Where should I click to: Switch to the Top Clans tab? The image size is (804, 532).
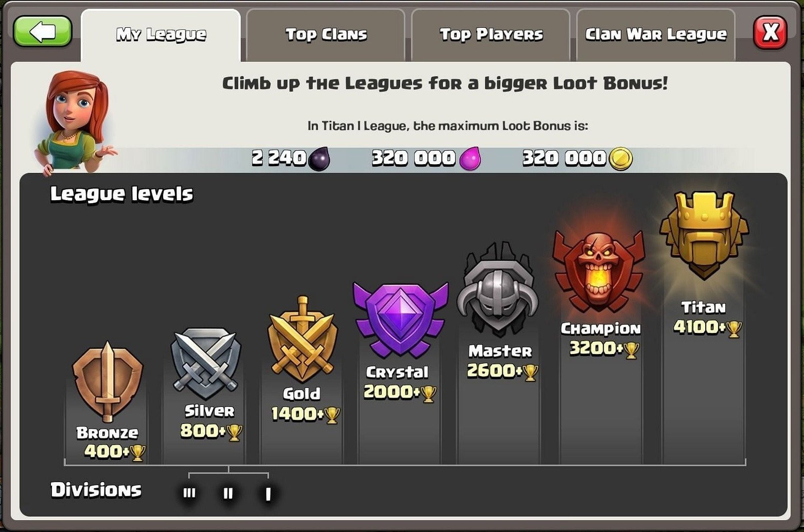pyautogui.click(x=326, y=35)
